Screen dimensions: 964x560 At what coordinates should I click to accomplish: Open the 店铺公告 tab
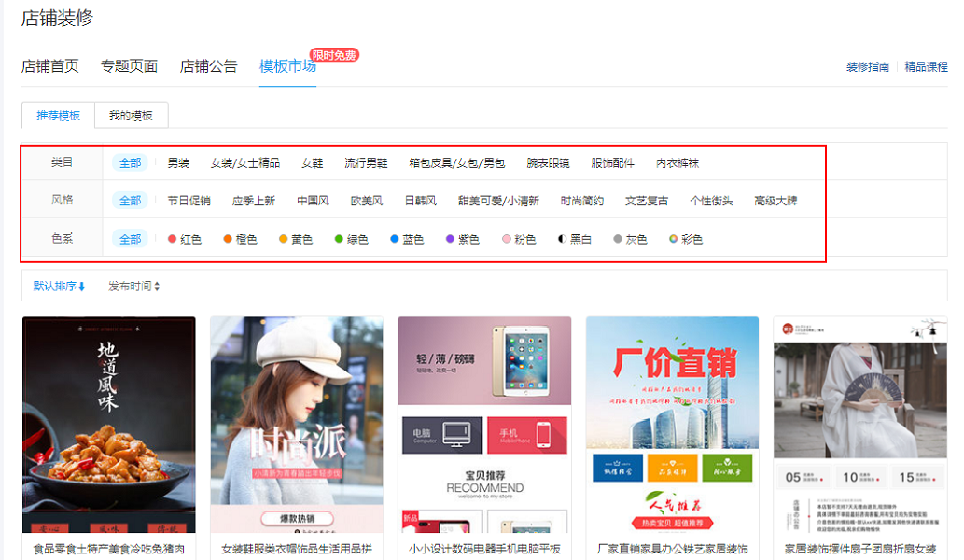point(208,66)
